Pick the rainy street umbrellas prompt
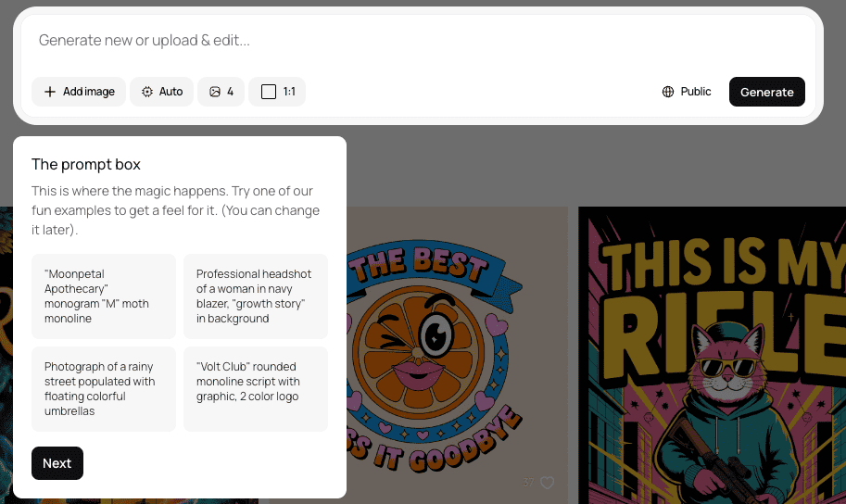The width and height of the screenshot is (846, 504). click(x=104, y=388)
